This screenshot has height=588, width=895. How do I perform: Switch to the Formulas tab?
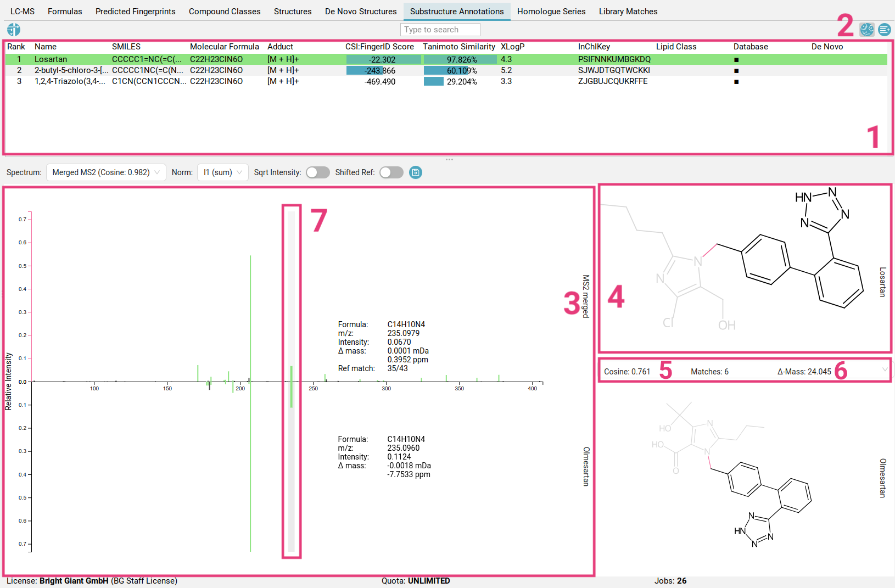pos(65,12)
